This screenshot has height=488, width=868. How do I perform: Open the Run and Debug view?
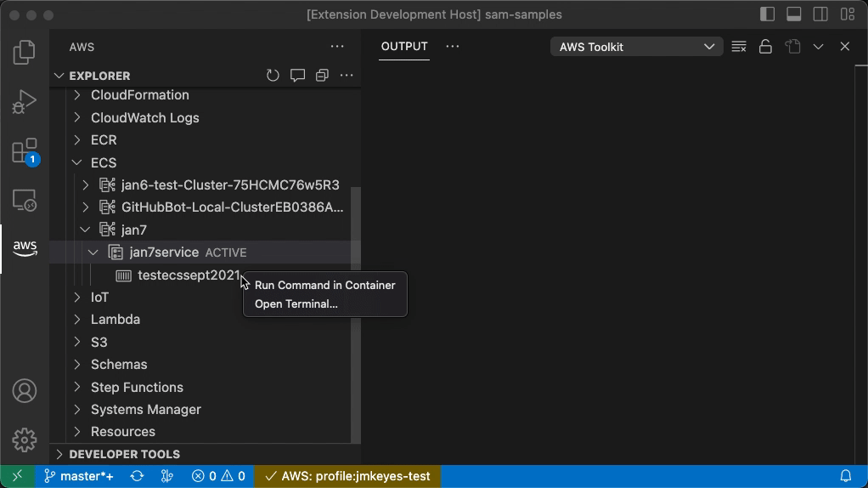(25, 102)
